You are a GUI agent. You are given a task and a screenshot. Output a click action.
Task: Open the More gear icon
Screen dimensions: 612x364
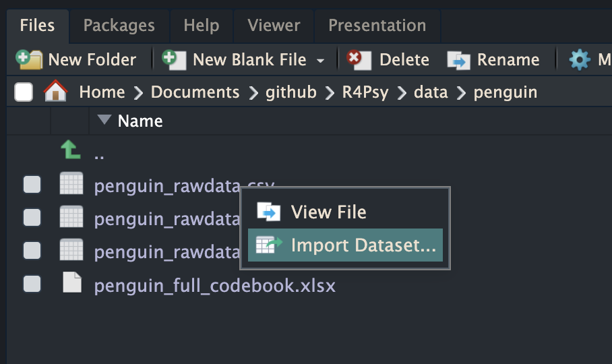579,60
